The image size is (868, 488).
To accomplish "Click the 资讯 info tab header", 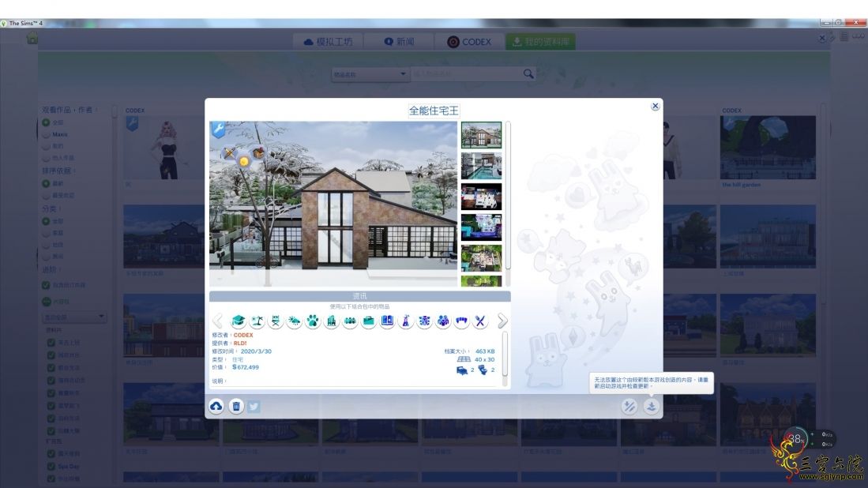I will 360,296.
